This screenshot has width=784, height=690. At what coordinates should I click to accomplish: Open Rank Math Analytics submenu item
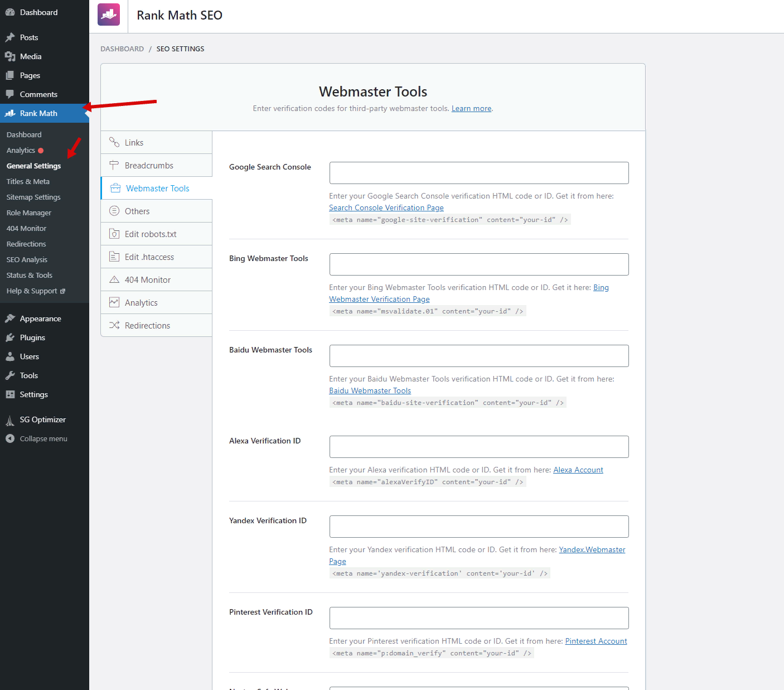[x=21, y=150]
